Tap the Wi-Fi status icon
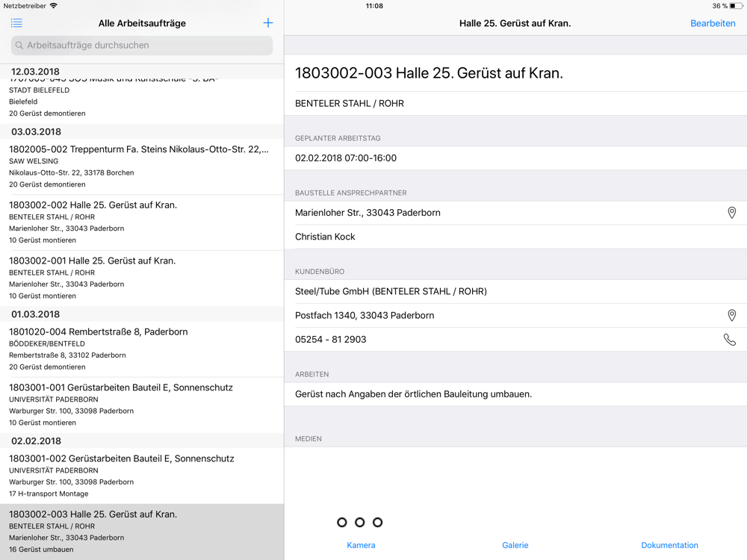Screen dimensions: 747x560 coord(53,6)
